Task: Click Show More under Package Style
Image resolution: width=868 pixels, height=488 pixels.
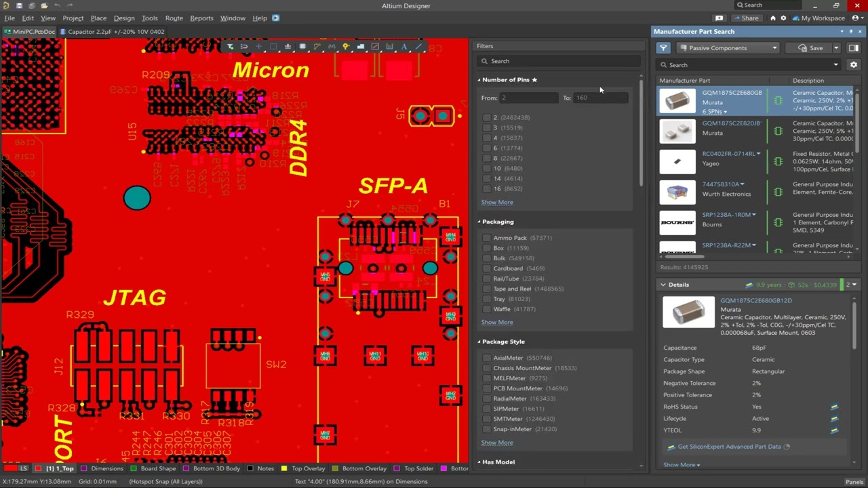Action: tap(497, 443)
